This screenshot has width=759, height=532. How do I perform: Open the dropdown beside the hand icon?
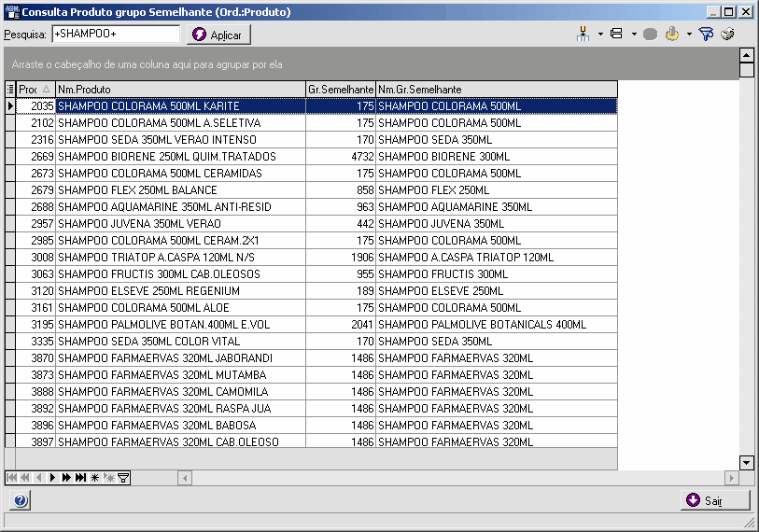coord(689,34)
